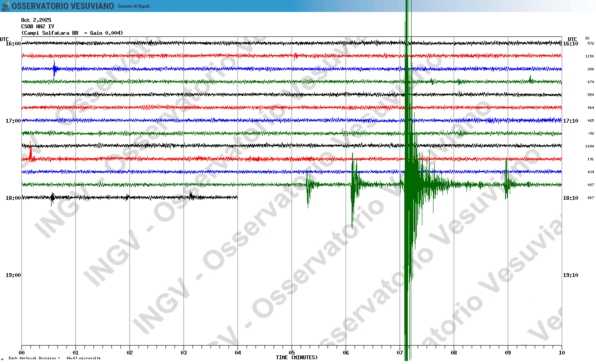
Task: Click the INGV globe logo
Action: click(x=6, y=6)
